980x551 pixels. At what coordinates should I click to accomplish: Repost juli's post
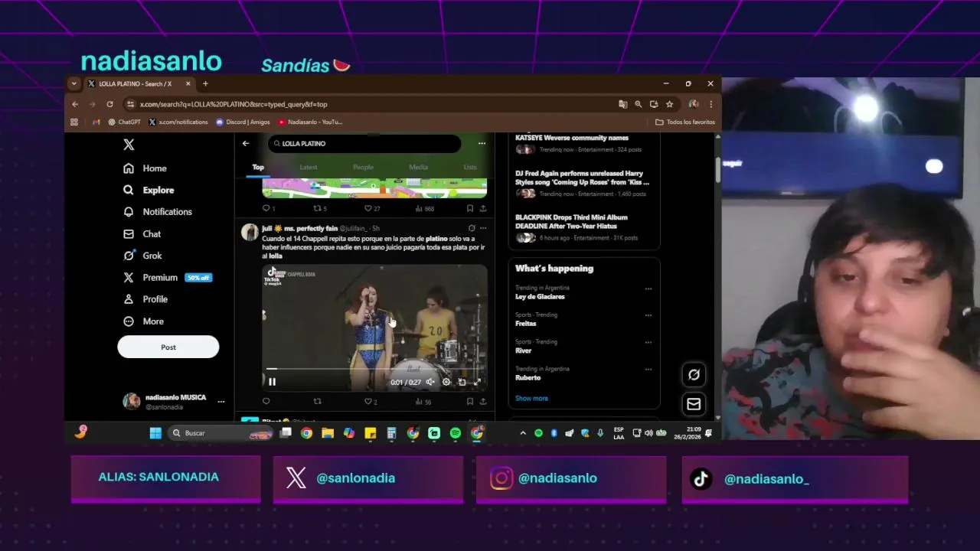317,401
